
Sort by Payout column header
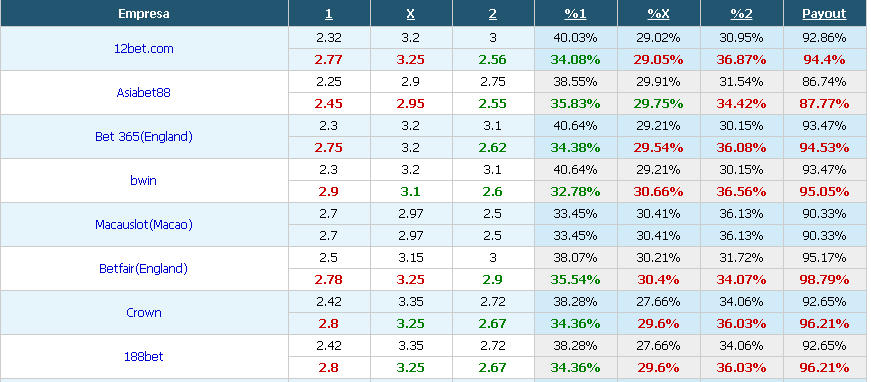[824, 14]
